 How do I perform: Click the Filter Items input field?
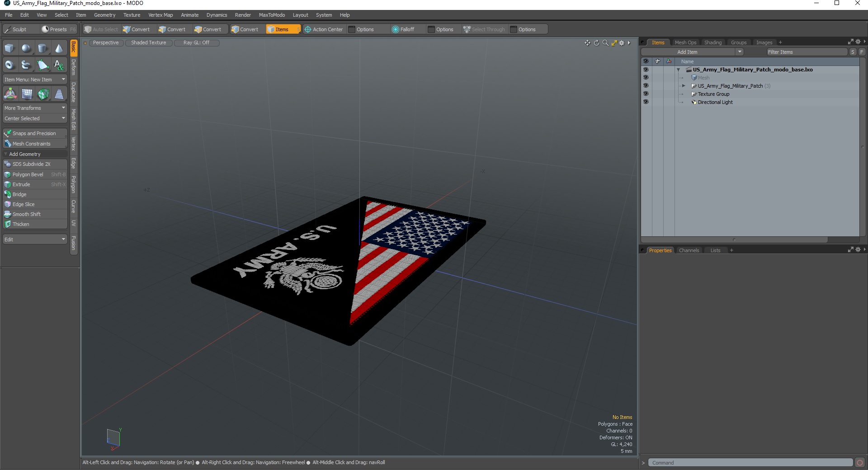[x=807, y=52]
